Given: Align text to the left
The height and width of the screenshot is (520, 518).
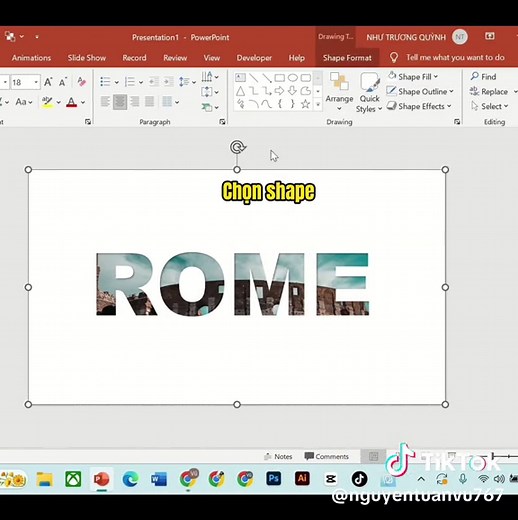Looking at the screenshot, I should tap(105, 102).
